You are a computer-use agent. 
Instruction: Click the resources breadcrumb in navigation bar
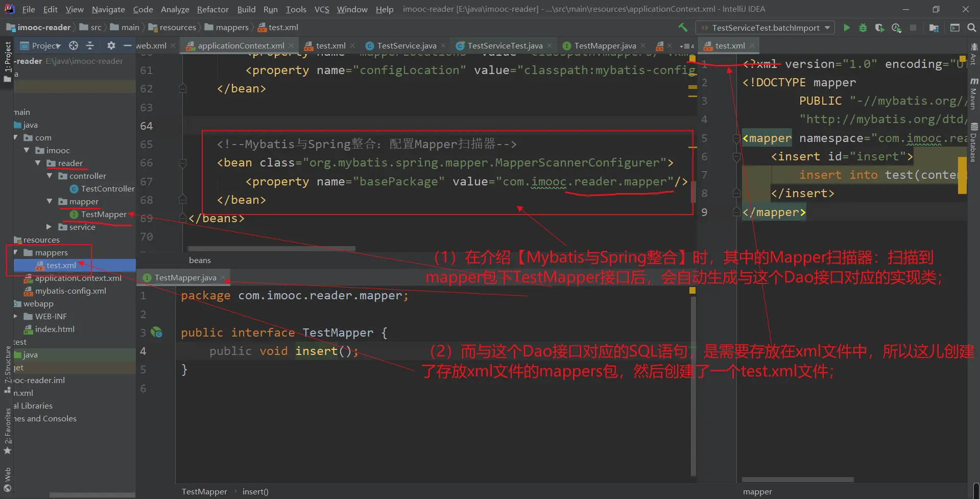[177, 28]
